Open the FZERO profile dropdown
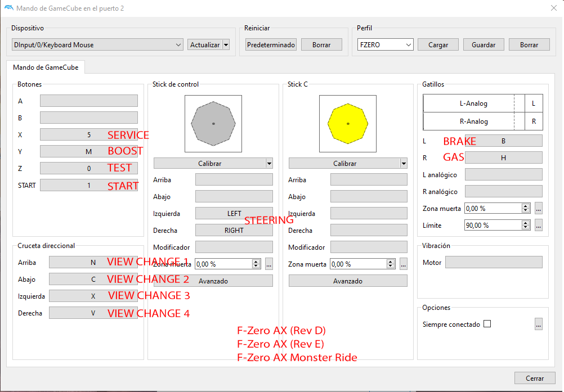The width and height of the screenshot is (564, 392). (385, 44)
